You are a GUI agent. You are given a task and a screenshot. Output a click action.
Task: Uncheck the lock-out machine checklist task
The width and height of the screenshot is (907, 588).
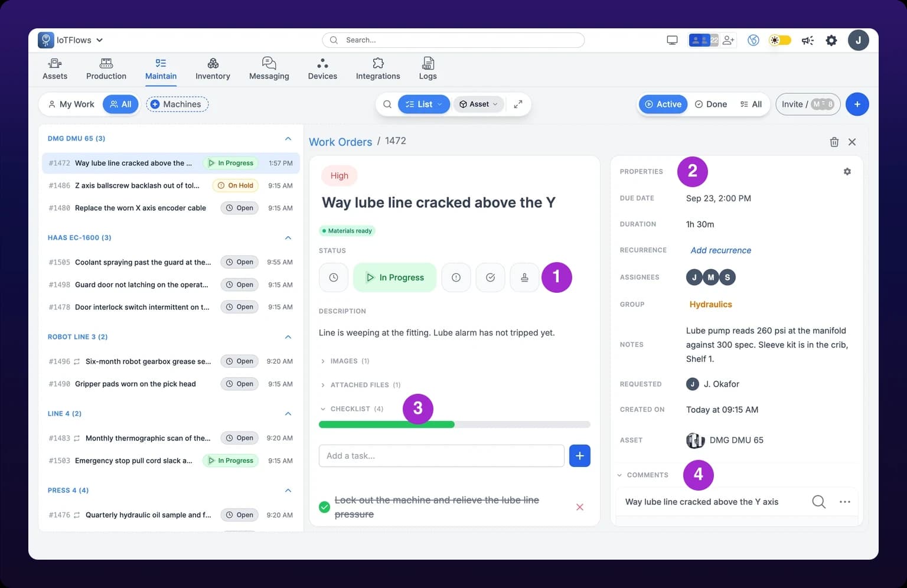pos(324,507)
